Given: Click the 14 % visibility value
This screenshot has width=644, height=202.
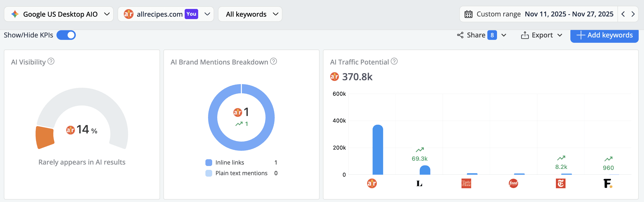Looking at the screenshot, I should (87, 130).
